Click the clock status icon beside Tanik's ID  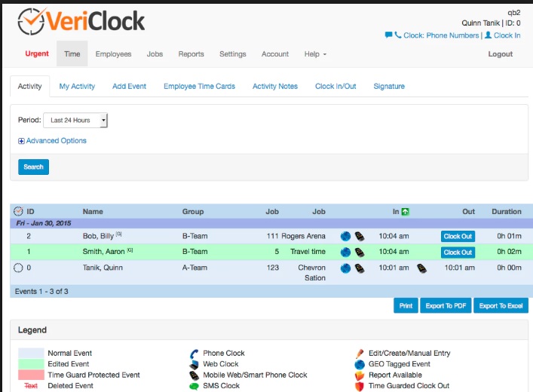point(19,268)
